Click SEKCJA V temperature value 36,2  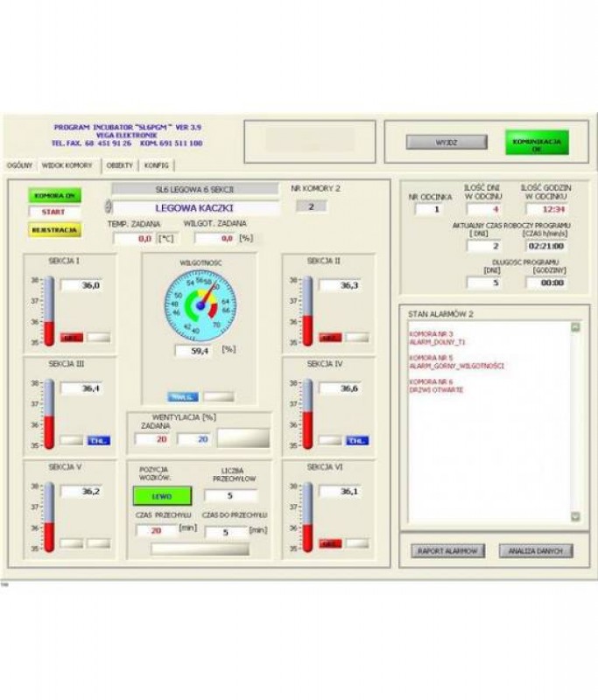(x=81, y=492)
